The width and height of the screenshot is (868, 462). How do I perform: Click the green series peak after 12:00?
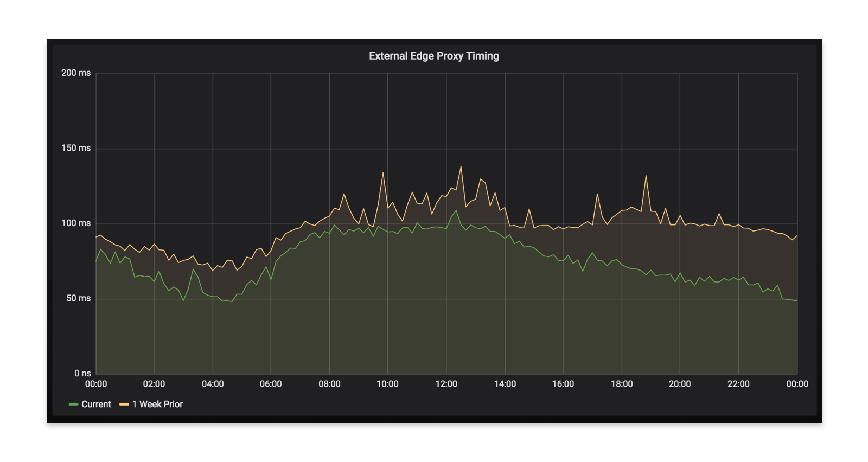456,211
